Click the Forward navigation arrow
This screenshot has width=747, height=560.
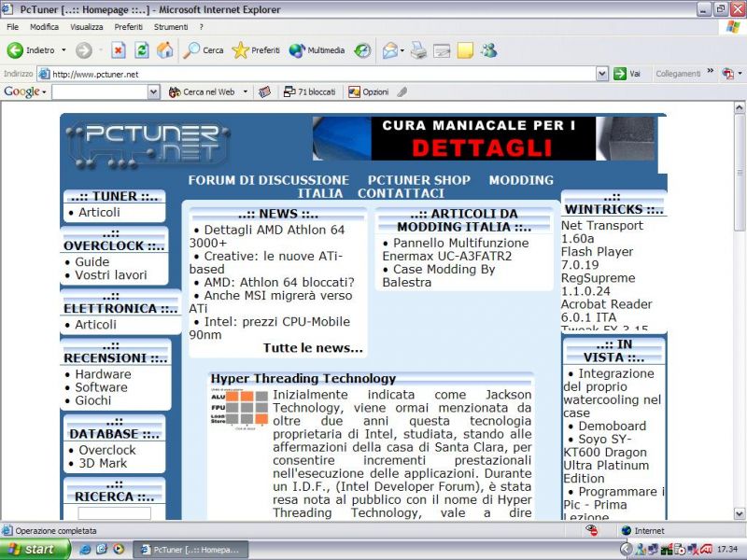[x=84, y=50]
